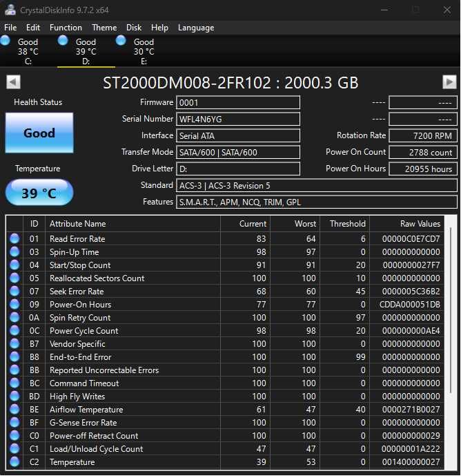Click status orb for Command Timeout
Screen dimensions: 461x476
(14, 383)
